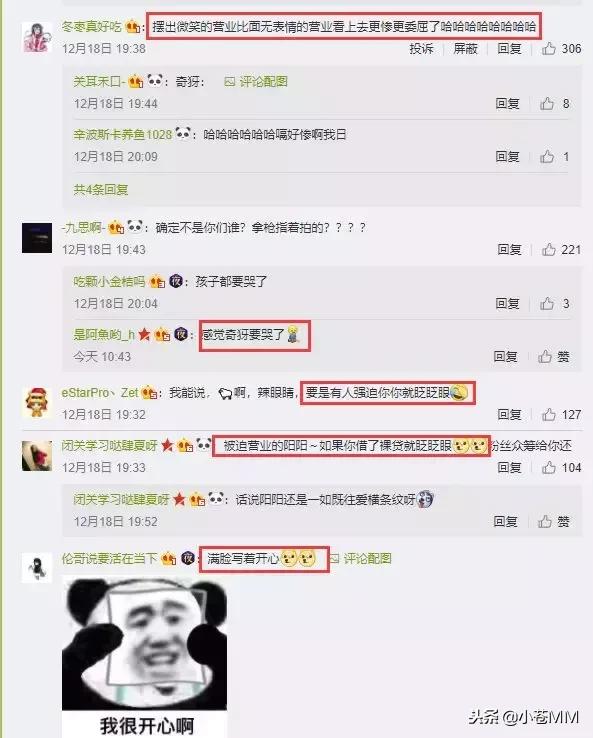Like 关耳禾口's reply showing 8 likes

click(547, 104)
